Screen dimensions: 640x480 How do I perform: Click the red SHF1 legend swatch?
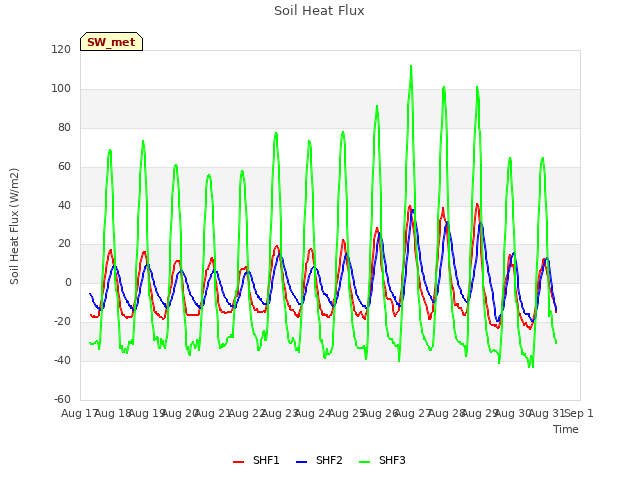coord(238,462)
